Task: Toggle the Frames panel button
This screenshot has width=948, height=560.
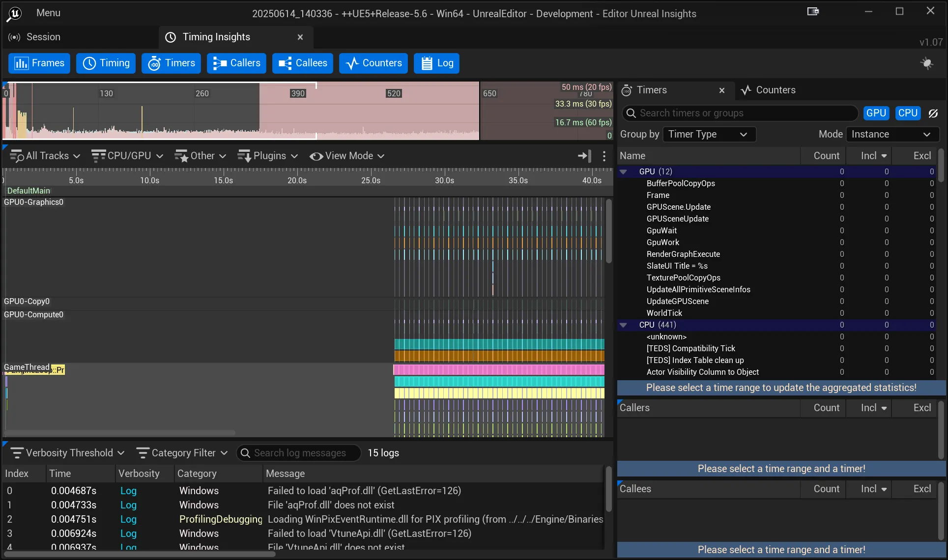Action: pos(39,63)
